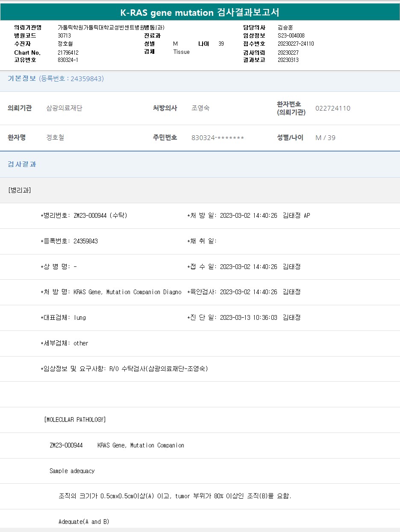Select 임상정보 value S23-004008

tap(291, 36)
